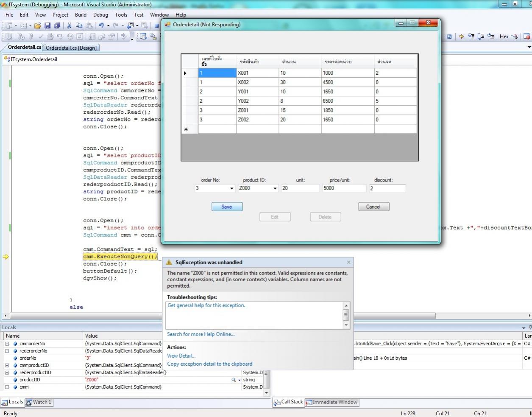Switch to the Watch 1 tab
This screenshot has width=532, height=417.
39,402
